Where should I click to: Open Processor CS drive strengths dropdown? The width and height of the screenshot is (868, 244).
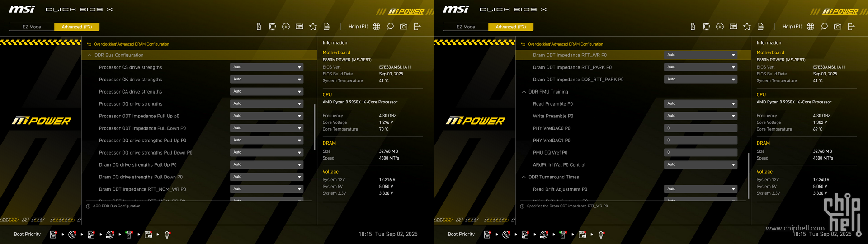(x=267, y=67)
